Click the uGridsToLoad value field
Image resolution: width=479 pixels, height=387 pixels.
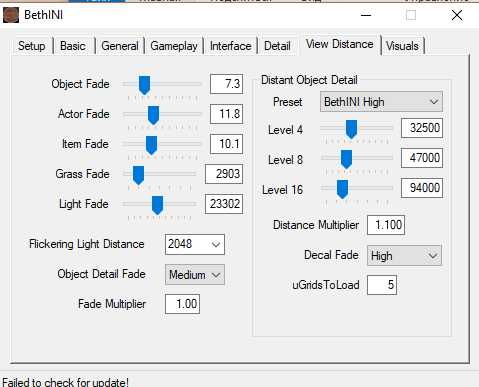382,285
